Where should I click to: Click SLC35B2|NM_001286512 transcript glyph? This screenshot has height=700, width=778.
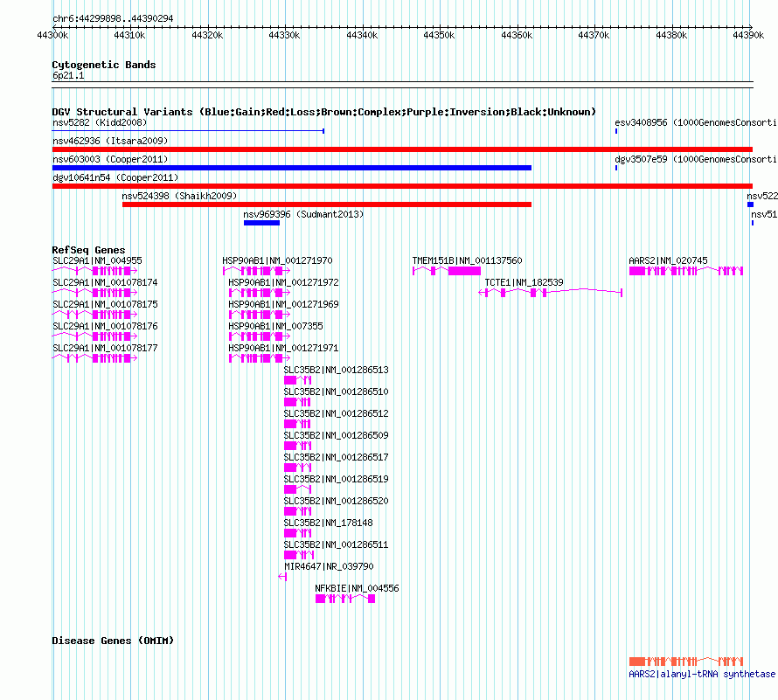(297, 424)
